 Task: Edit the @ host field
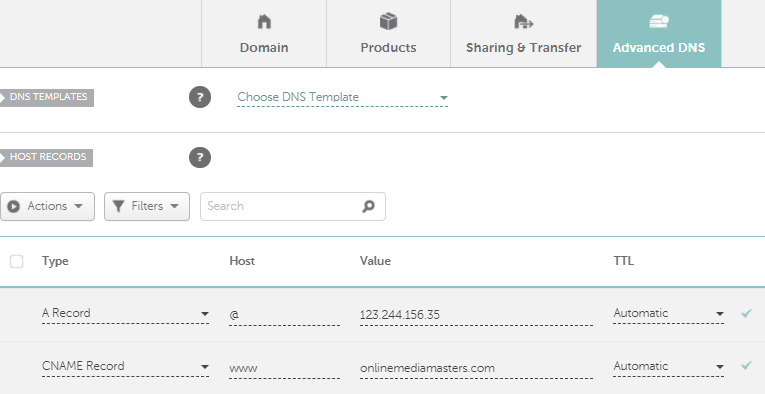[284, 315]
